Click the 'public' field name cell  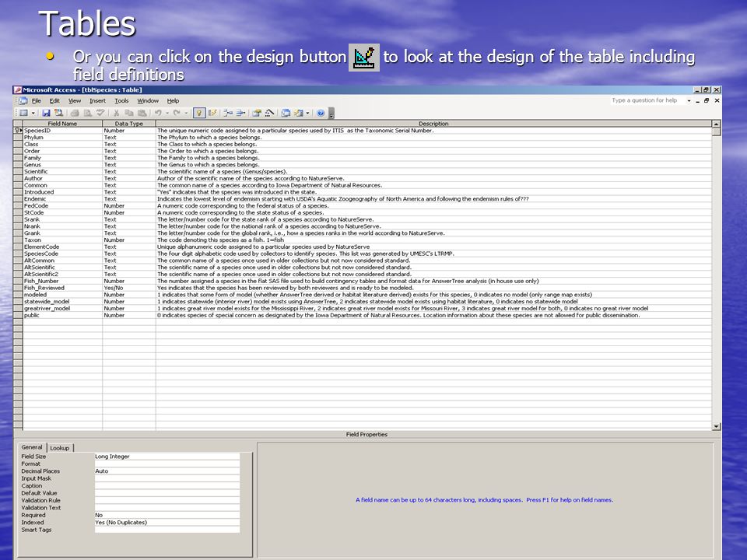(62, 315)
